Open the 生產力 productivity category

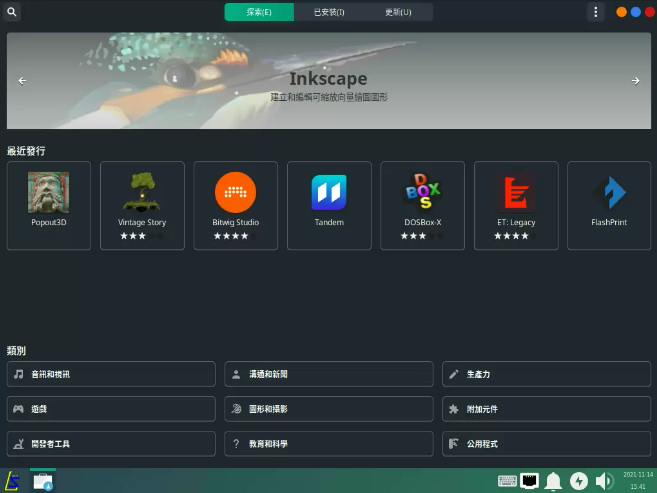pyautogui.click(x=546, y=374)
